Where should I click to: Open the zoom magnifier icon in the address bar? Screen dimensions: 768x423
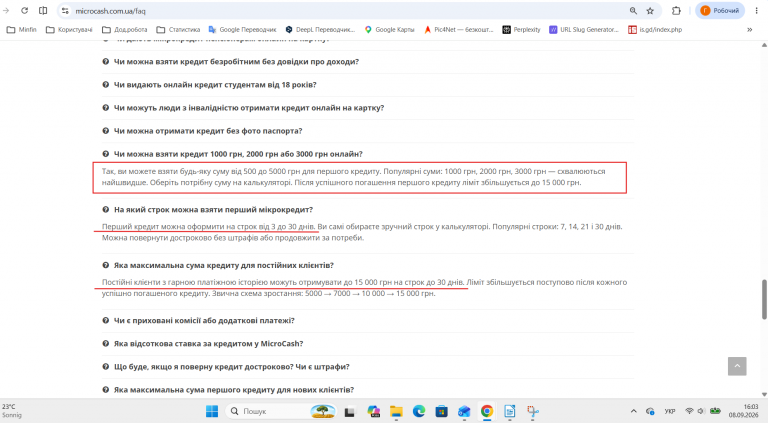633,11
